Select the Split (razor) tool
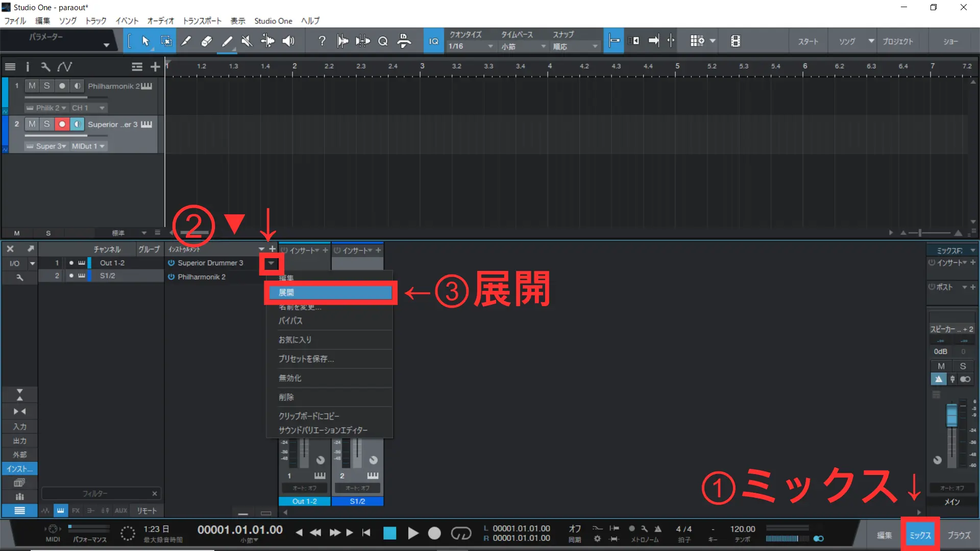 point(186,41)
